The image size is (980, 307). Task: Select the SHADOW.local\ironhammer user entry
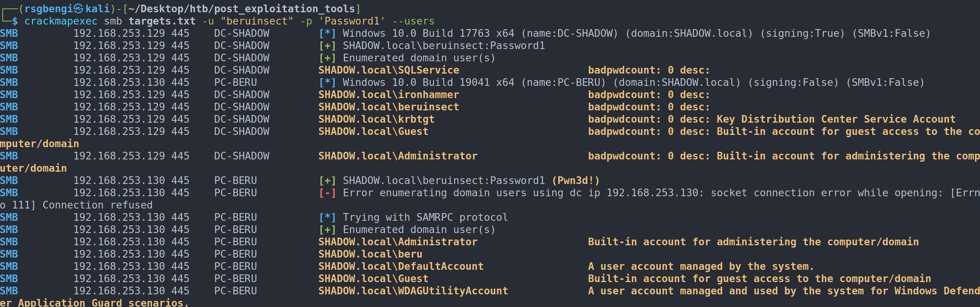pyautogui.click(x=388, y=95)
